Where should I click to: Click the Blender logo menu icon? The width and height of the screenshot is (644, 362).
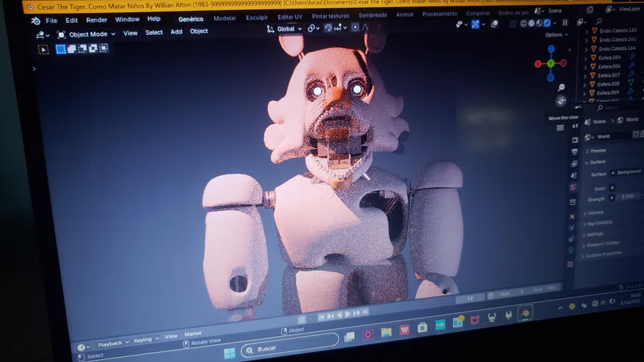point(36,21)
